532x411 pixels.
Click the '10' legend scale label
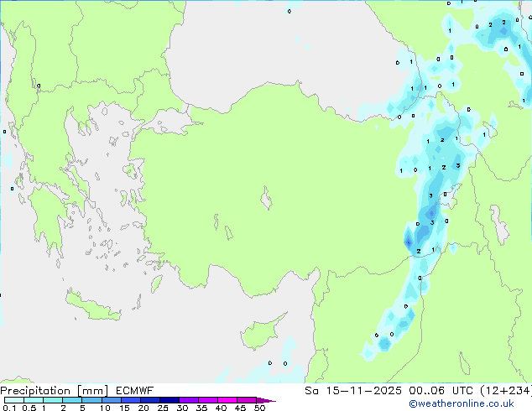[x=105, y=408]
